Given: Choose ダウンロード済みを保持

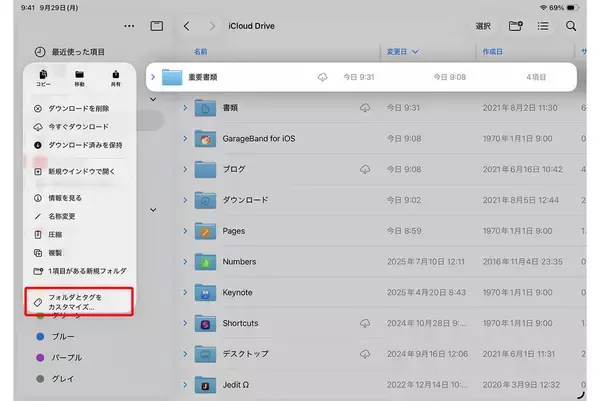Looking at the screenshot, I should (80, 145).
